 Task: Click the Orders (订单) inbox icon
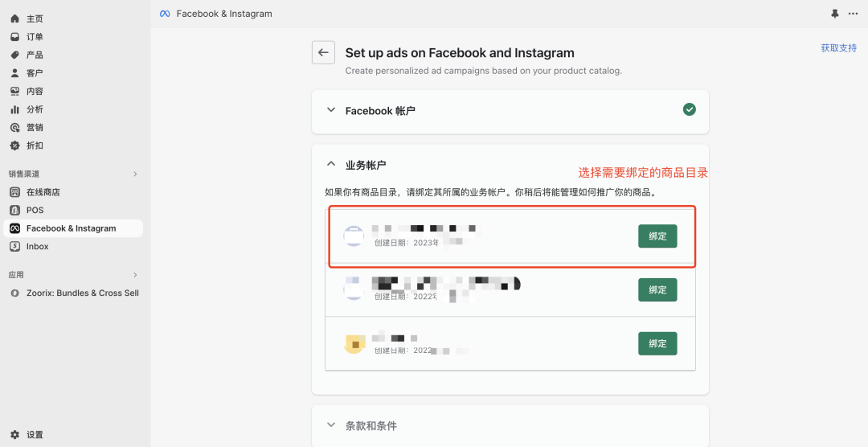(x=15, y=36)
